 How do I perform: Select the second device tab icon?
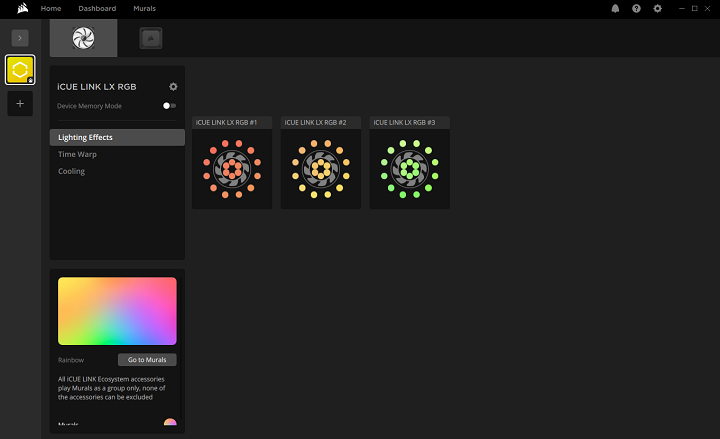click(x=151, y=38)
